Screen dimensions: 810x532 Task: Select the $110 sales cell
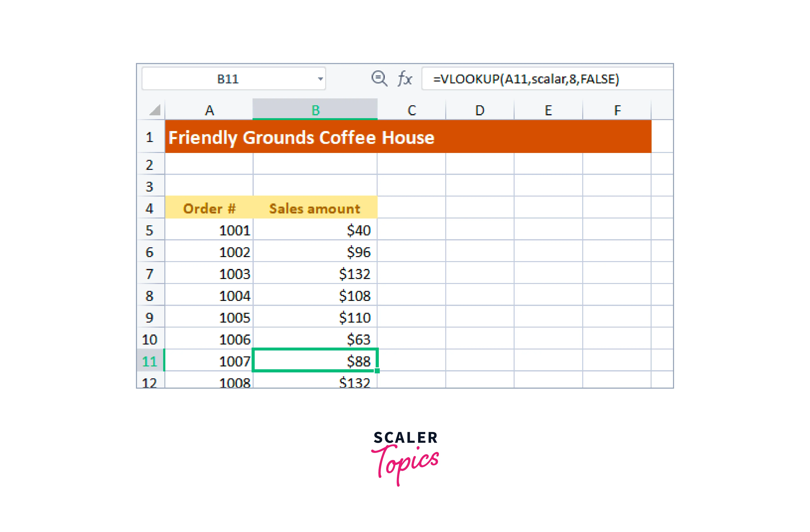click(315, 317)
